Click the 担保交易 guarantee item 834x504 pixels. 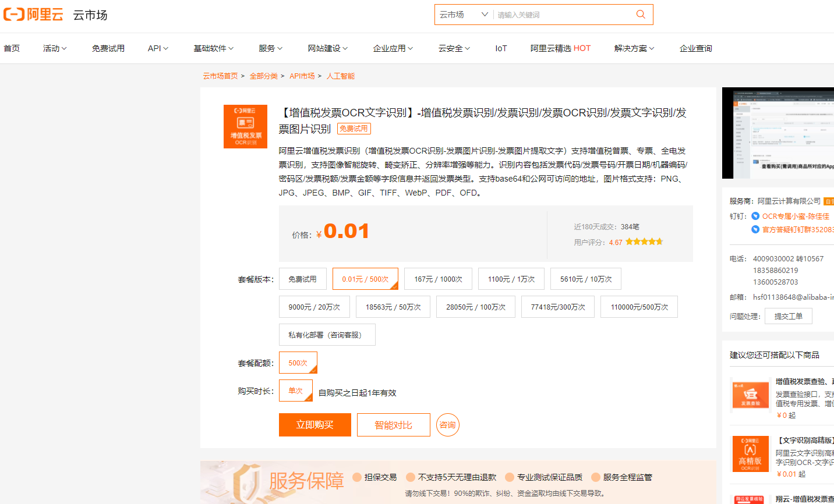click(x=374, y=477)
